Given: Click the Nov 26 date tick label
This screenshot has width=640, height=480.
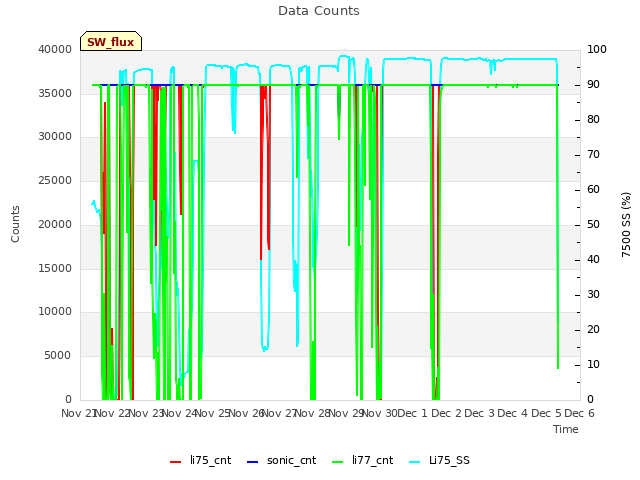Looking at the screenshot, I should 246,413.
